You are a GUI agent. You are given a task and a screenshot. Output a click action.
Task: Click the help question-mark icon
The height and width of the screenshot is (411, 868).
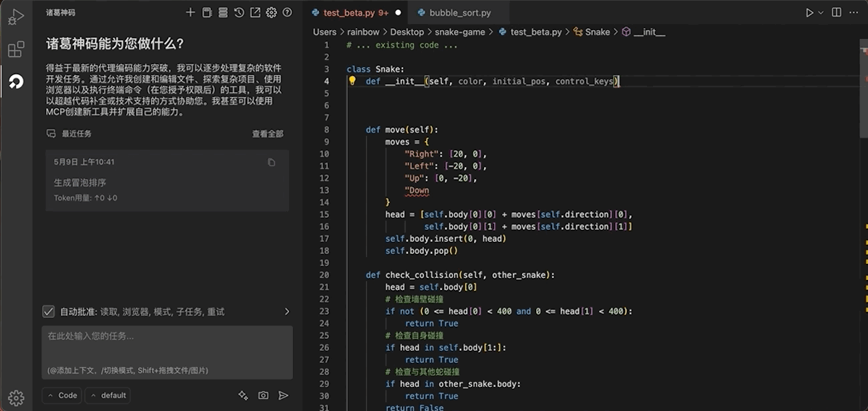coord(287,12)
